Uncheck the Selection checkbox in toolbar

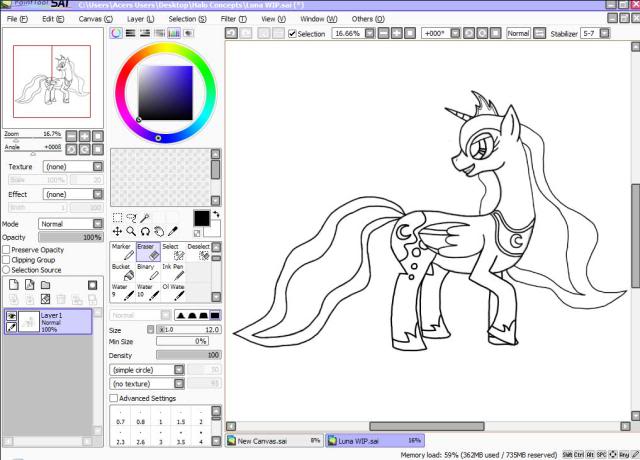[292, 34]
